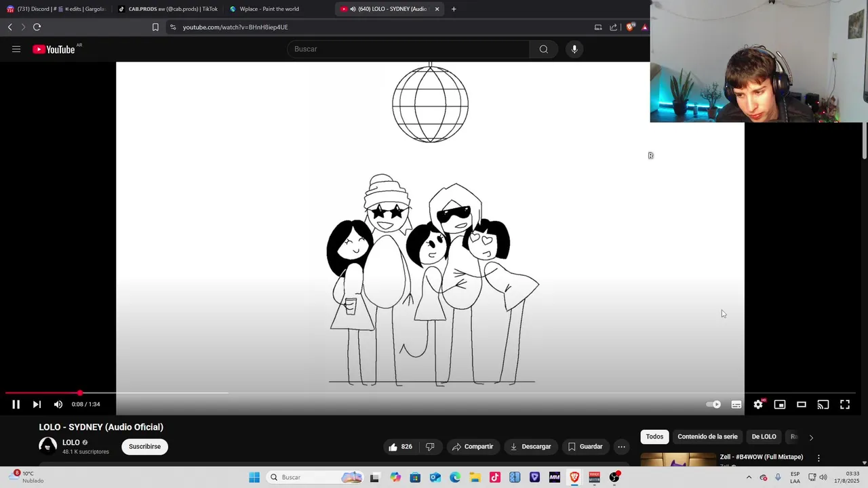
Task: Click the page vertical scrollbar
Action: coord(864,141)
